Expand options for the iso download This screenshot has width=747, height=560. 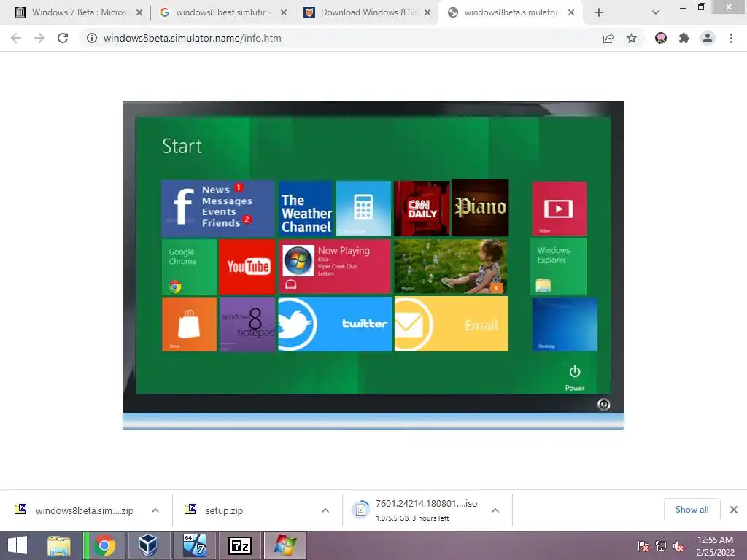point(495,510)
